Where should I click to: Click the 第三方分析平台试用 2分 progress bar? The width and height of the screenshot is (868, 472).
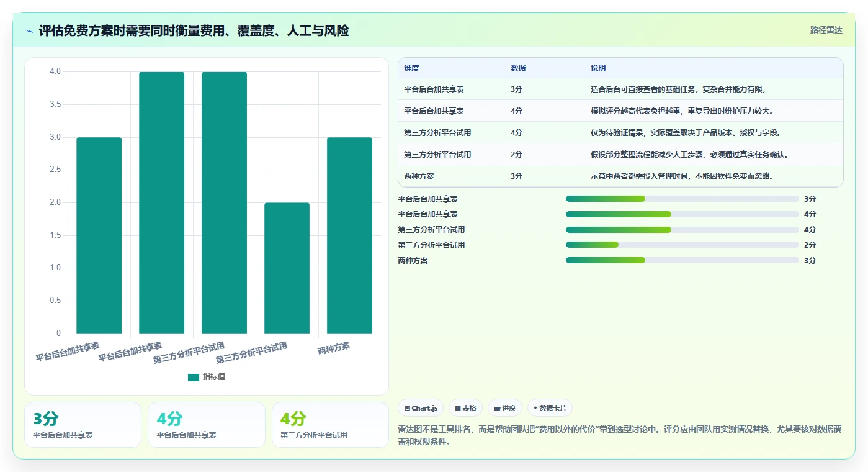682,245
